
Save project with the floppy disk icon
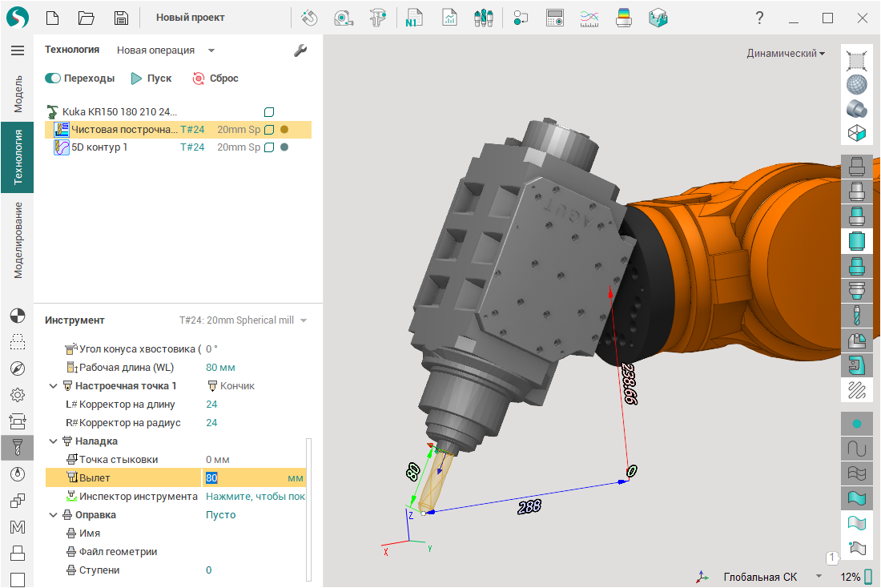(121, 18)
